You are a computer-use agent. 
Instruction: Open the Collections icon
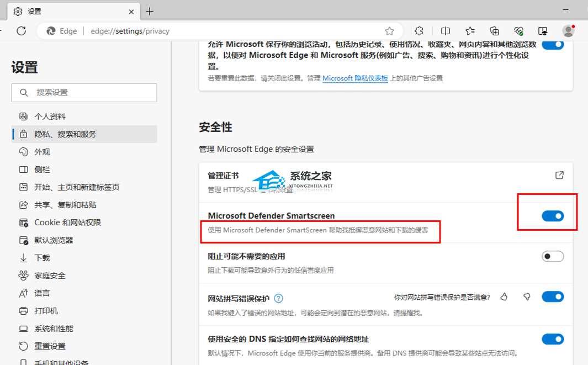click(495, 31)
